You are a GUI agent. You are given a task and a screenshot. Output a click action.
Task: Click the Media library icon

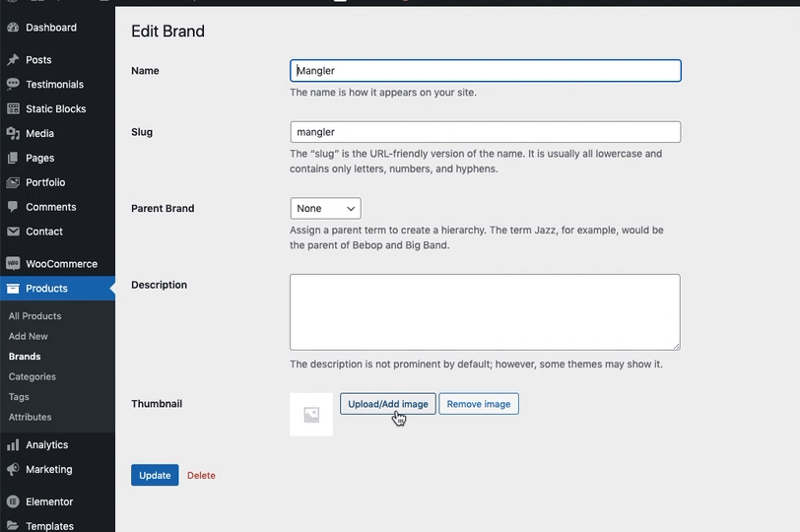(13, 133)
